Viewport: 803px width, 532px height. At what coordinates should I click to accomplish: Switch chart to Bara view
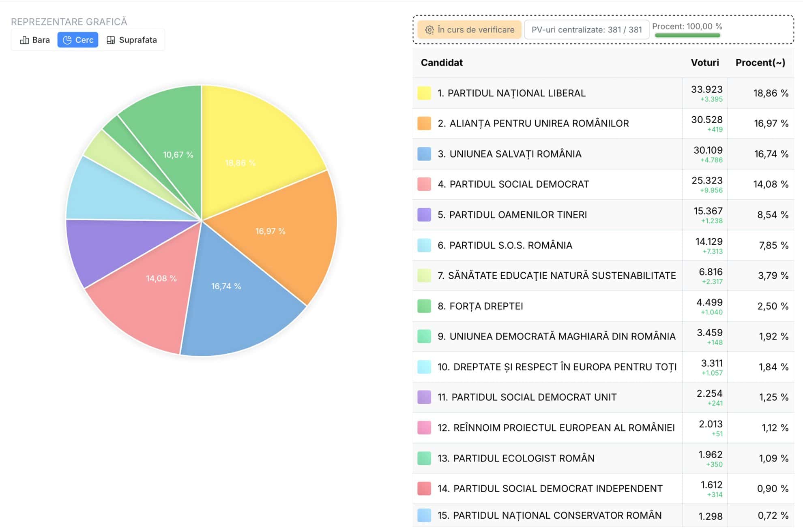coord(35,40)
